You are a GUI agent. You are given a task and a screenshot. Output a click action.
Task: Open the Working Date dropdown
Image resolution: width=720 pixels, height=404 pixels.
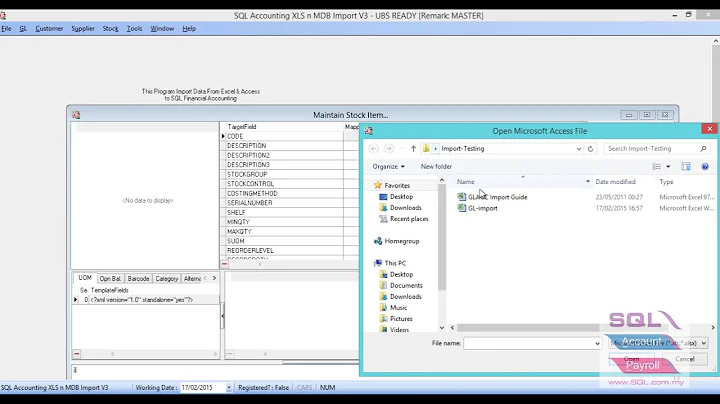pyautogui.click(x=229, y=388)
